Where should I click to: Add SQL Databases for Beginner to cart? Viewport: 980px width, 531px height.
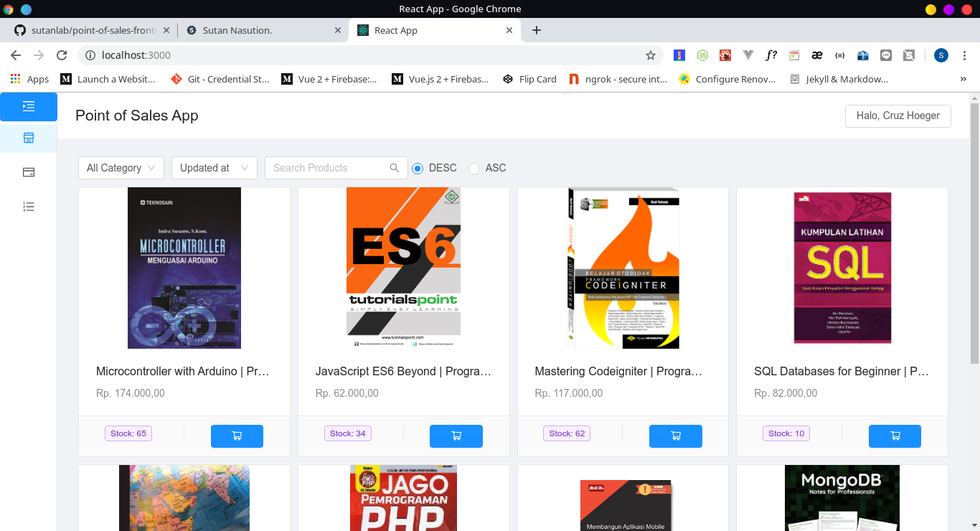click(895, 436)
